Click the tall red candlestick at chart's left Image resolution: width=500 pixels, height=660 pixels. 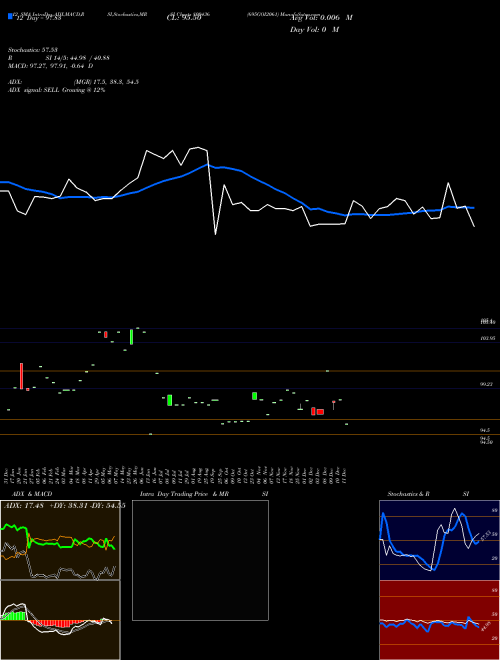pos(21,375)
